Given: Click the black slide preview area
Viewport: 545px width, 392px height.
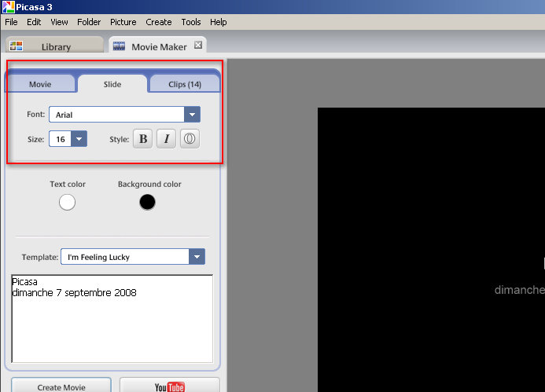Looking at the screenshot, I should 431,250.
